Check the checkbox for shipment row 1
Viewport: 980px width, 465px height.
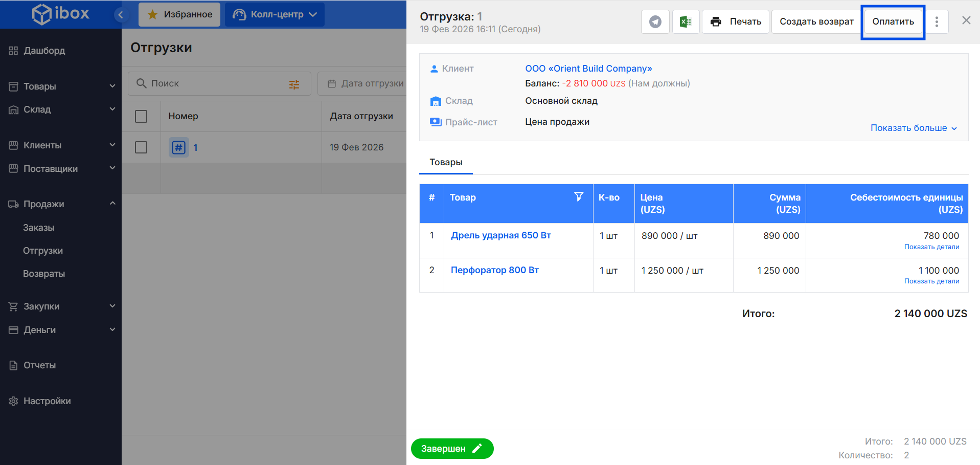(x=141, y=147)
